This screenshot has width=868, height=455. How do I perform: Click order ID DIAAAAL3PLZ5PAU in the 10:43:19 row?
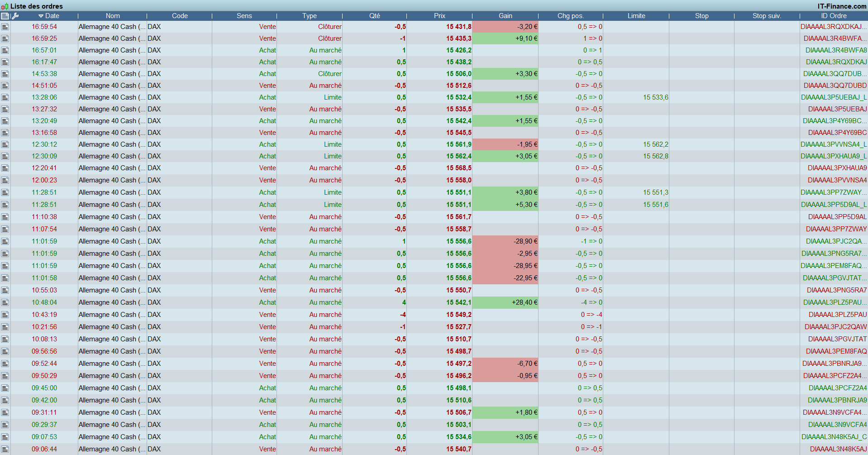pos(838,315)
